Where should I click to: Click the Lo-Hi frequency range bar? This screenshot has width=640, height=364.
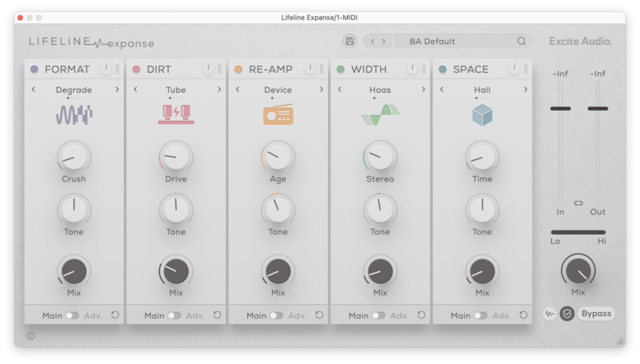(x=578, y=232)
